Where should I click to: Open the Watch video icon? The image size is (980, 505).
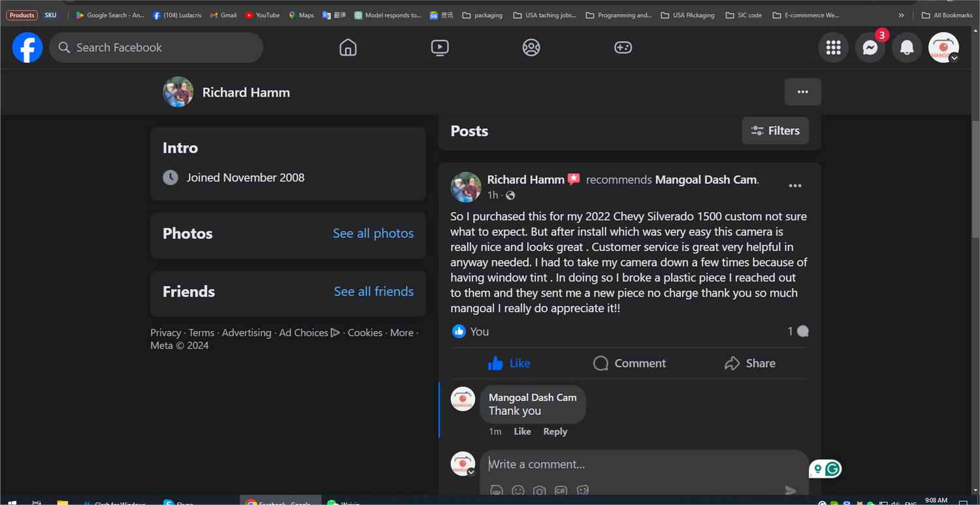point(440,48)
